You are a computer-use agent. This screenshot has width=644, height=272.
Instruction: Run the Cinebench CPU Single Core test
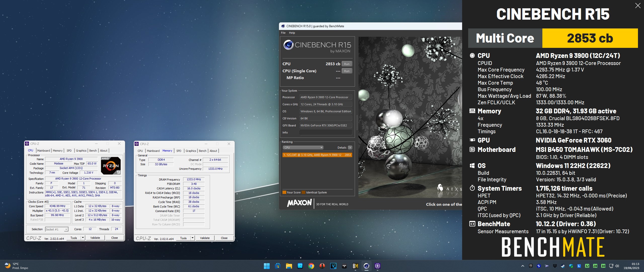tap(347, 71)
